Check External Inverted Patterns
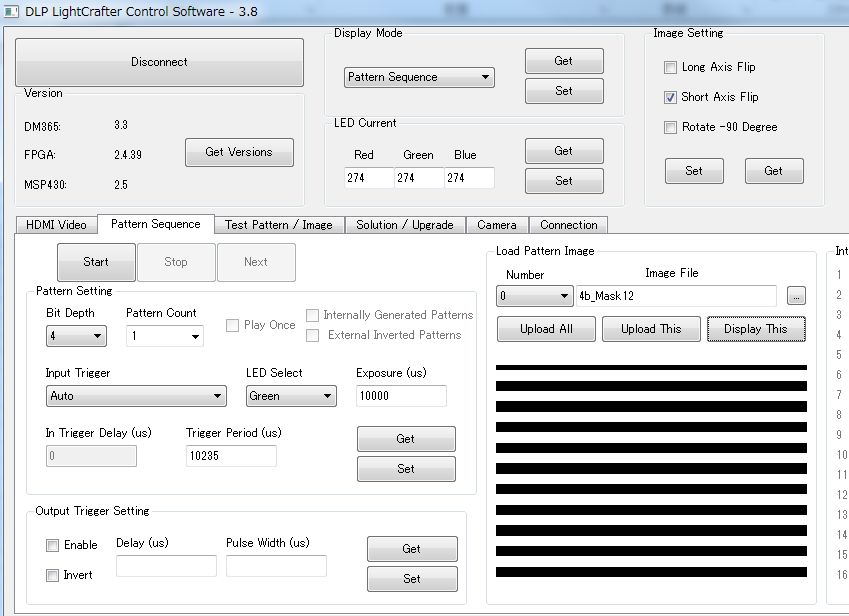This screenshot has height=616, width=849. (312, 336)
